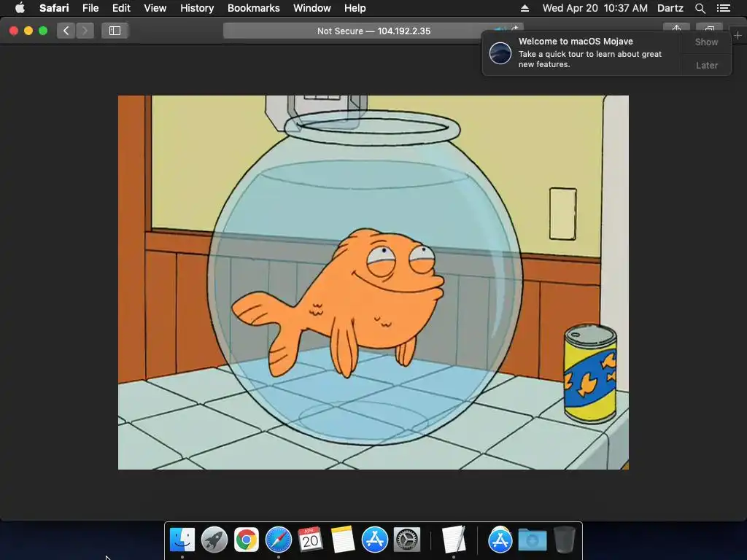Click the goldfish cartoon image

373,282
